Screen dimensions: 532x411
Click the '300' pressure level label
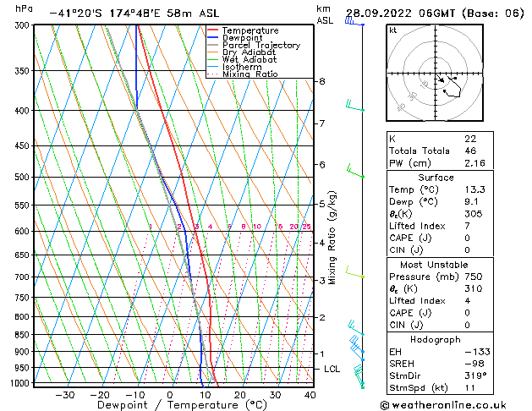coord(24,25)
